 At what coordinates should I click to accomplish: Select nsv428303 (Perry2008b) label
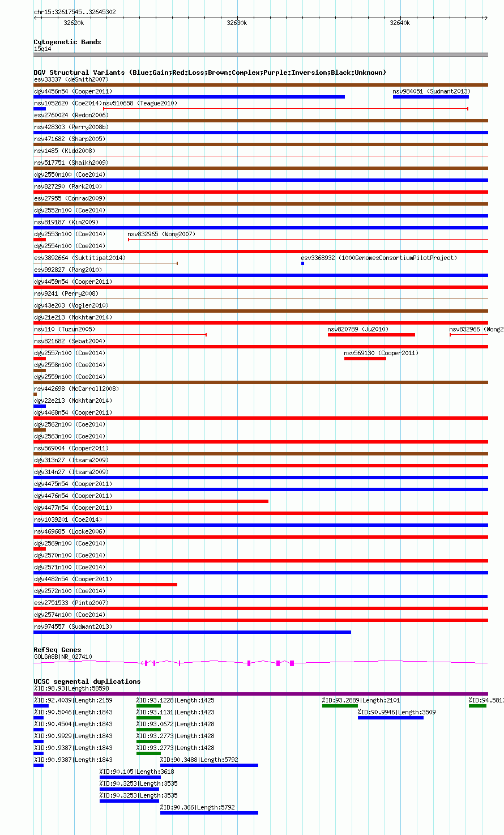71,127
